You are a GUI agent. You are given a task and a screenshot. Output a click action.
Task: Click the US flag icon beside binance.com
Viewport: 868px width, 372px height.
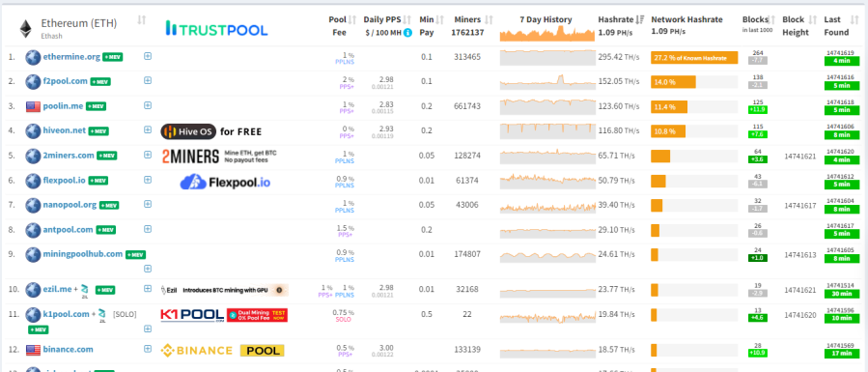33,350
